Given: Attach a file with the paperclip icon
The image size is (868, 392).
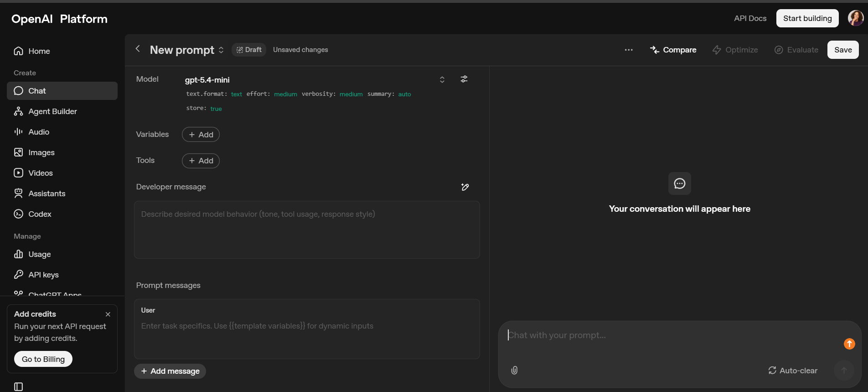Looking at the screenshot, I should tap(514, 370).
